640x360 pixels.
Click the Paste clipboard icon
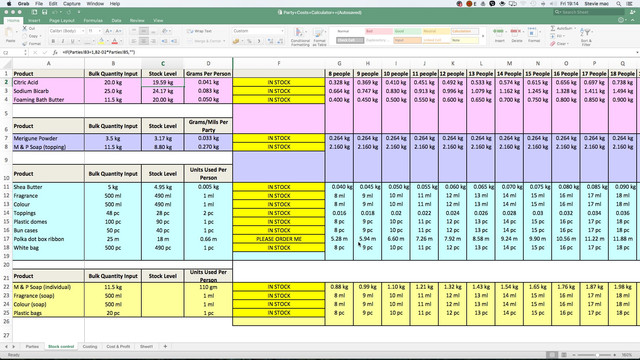point(10,33)
